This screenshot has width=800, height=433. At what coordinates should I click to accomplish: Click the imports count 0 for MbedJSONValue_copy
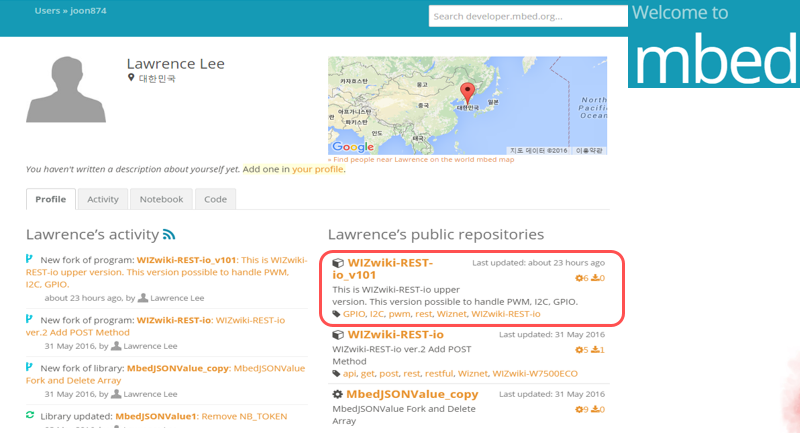[x=598, y=410]
